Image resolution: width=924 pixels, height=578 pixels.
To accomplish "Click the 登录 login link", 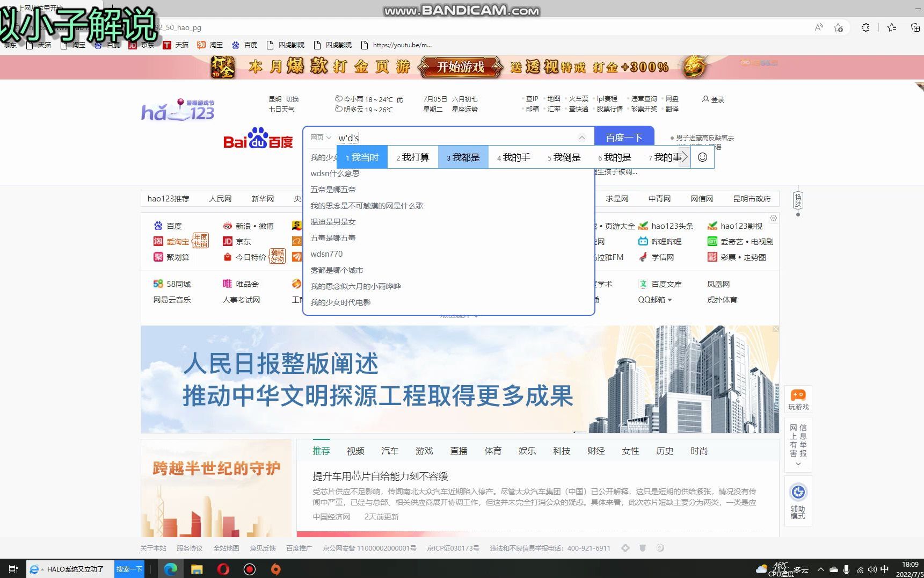I will pyautogui.click(x=714, y=99).
